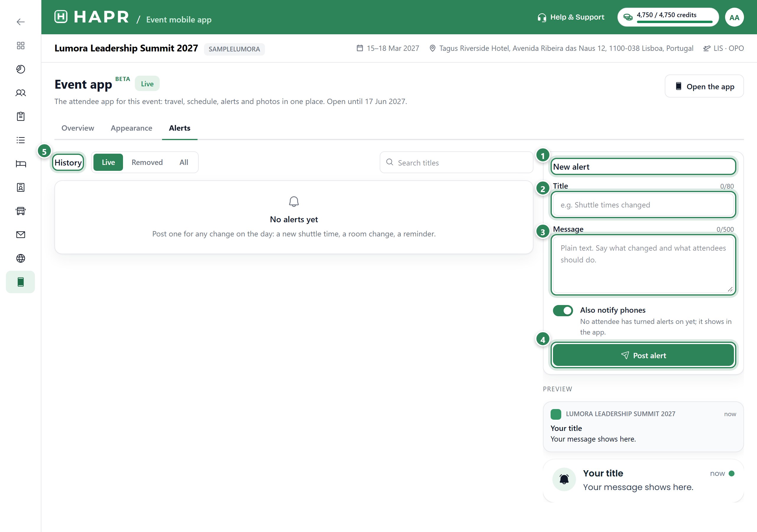757x532 pixels.
Task: Click the headset Help & Support icon
Action: click(x=542, y=17)
